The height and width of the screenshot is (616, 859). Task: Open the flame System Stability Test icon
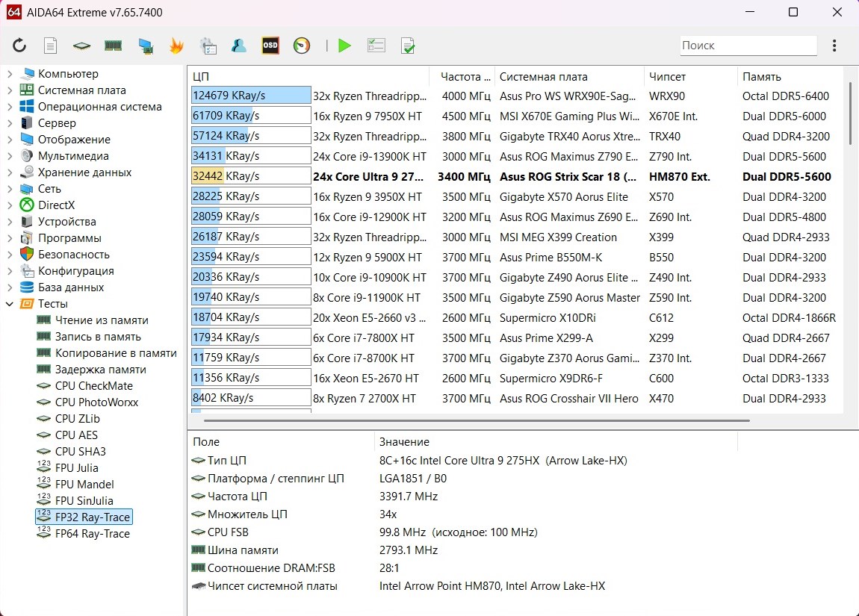176,46
